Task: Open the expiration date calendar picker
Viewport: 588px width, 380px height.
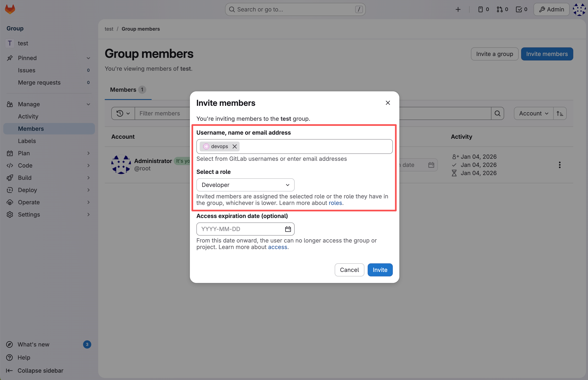Action: (x=288, y=229)
